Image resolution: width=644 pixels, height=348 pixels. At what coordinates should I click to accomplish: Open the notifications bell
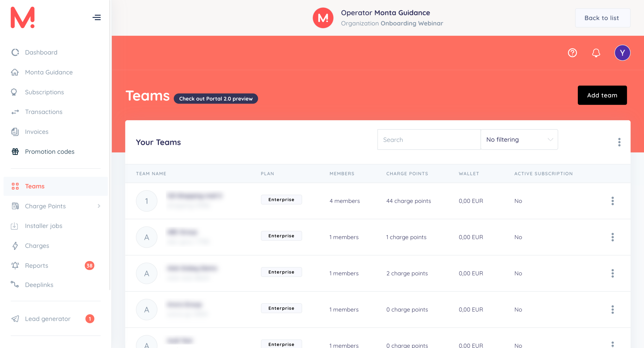pos(596,53)
